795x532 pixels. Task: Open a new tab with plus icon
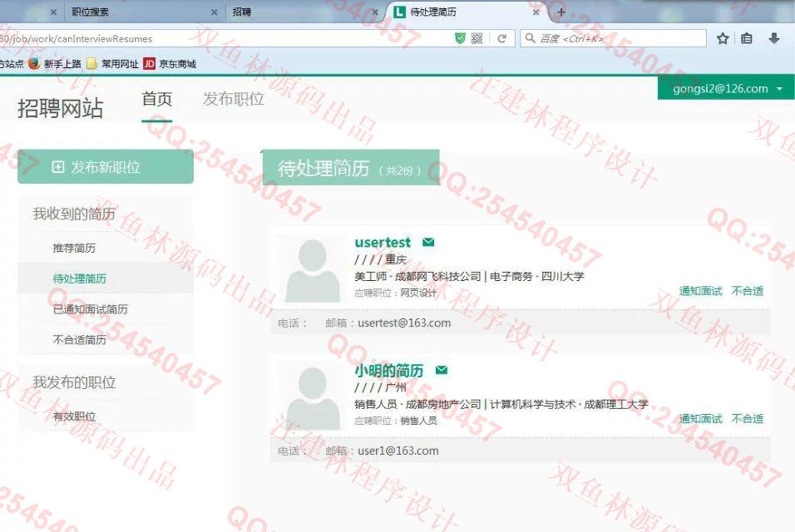point(560,12)
